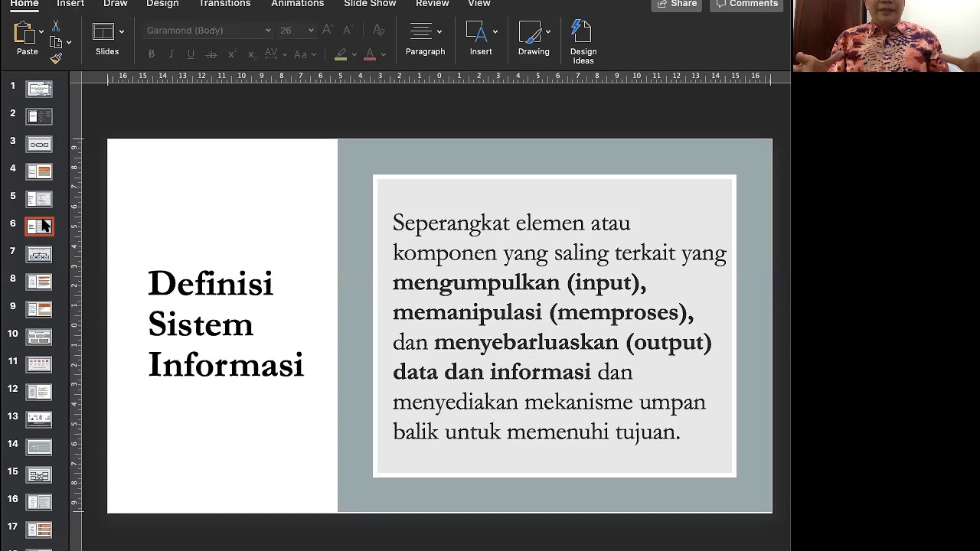Click the Seperangkat elemen definition text box
This screenshot has height=551, width=980.
[x=554, y=326]
